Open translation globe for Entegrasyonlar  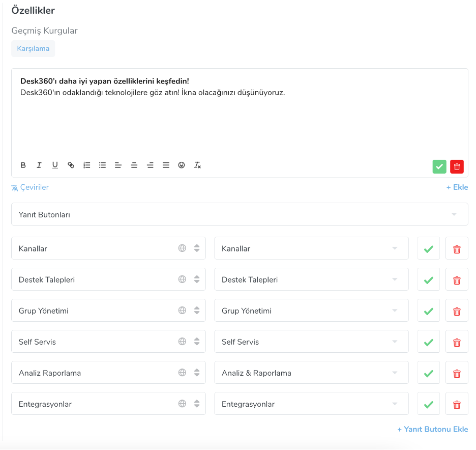click(x=182, y=404)
